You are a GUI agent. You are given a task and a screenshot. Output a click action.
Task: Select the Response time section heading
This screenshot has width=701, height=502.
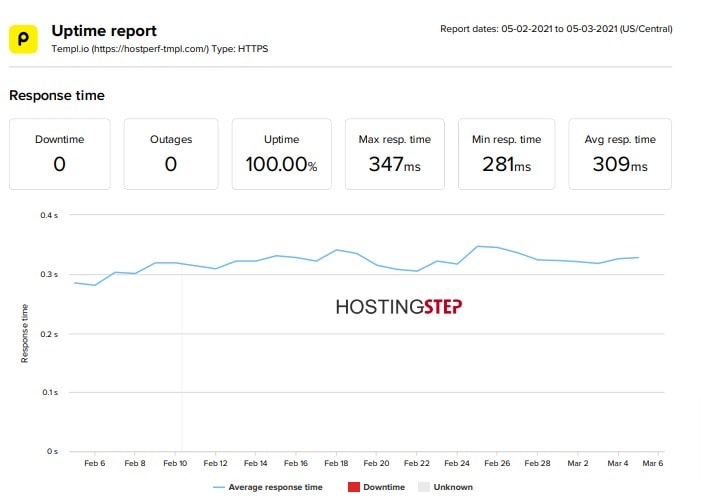point(57,95)
